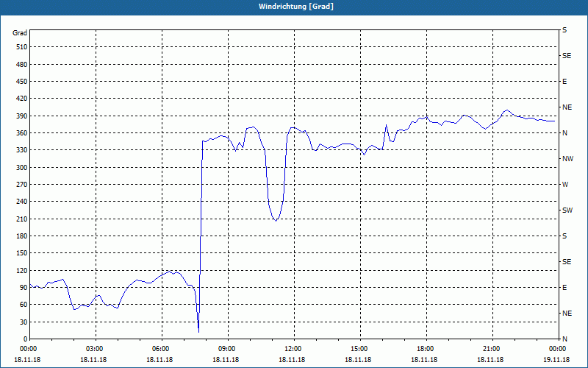
Task: Select the 240 degree tick label
Action: 22,202
